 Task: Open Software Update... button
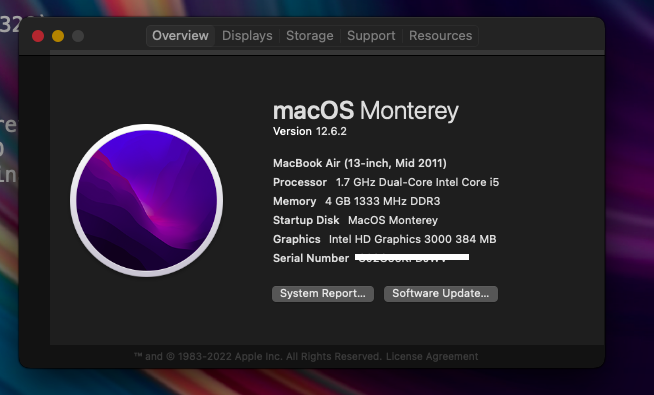click(440, 294)
